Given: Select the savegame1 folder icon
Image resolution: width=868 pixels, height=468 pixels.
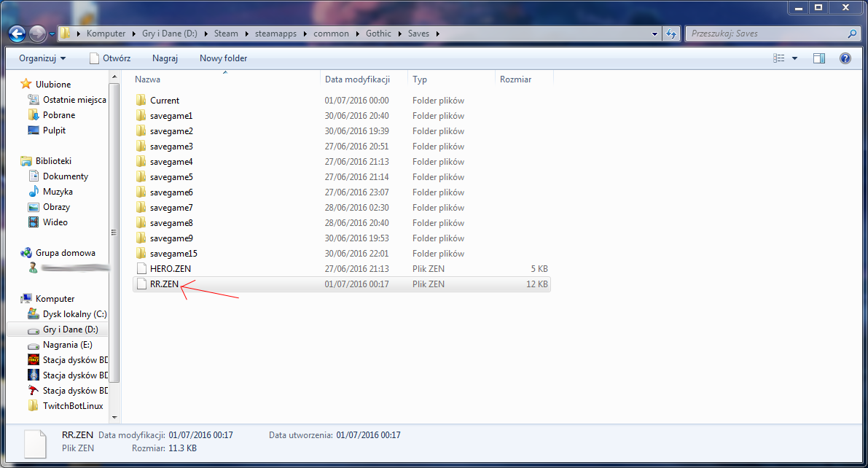Looking at the screenshot, I should (x=141, y=116).
